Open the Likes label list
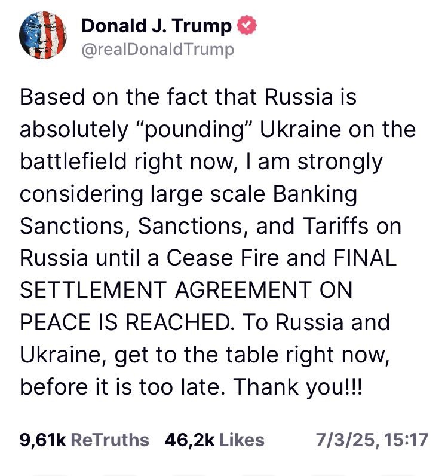 click(x=242, y=440)
